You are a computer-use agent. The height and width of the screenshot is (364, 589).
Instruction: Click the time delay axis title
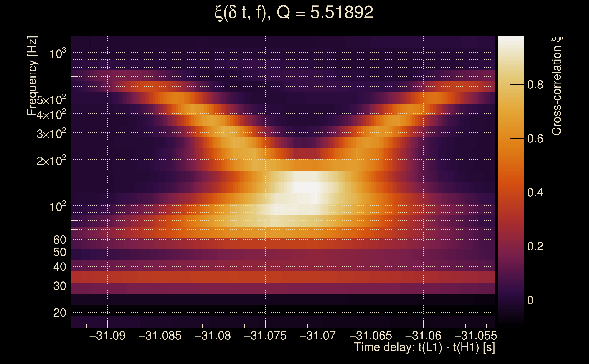pyautogui.click(x=424, y=347)
